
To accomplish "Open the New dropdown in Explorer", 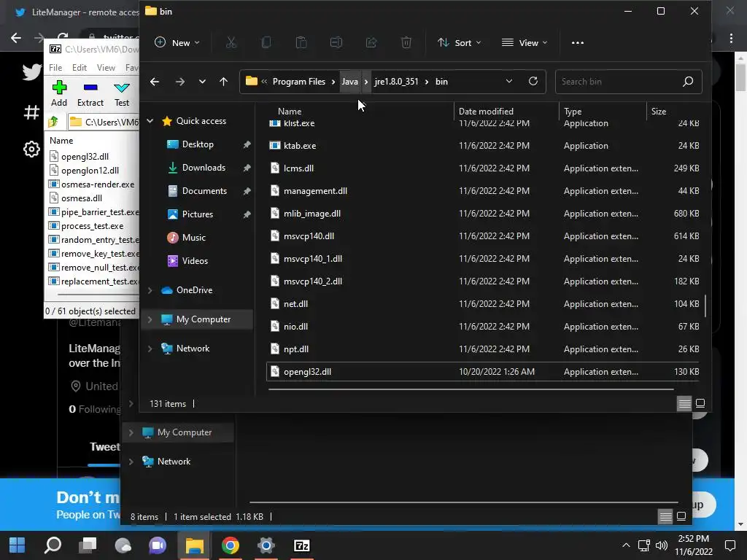I will point(177,43).
